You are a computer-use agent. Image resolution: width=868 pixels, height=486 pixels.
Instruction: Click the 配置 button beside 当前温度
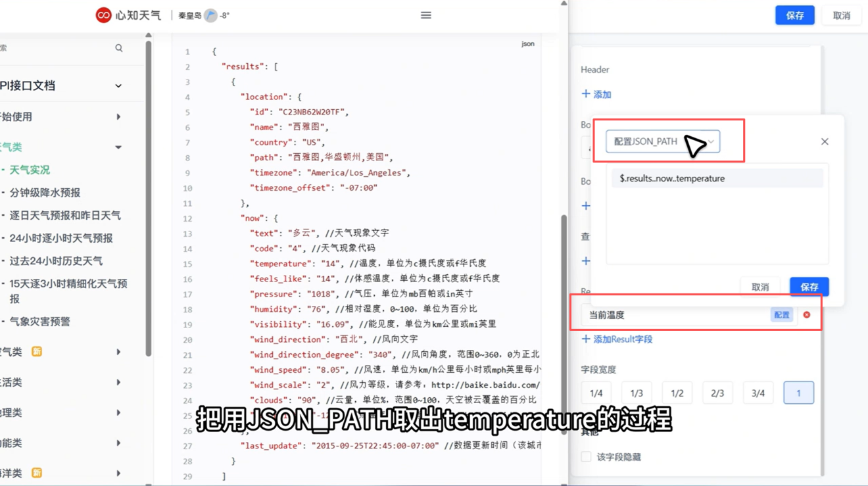(x=782, y=315)
